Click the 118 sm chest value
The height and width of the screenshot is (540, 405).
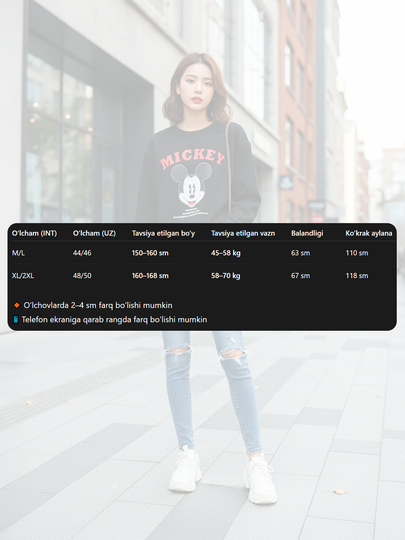click(x=357, y=276)
